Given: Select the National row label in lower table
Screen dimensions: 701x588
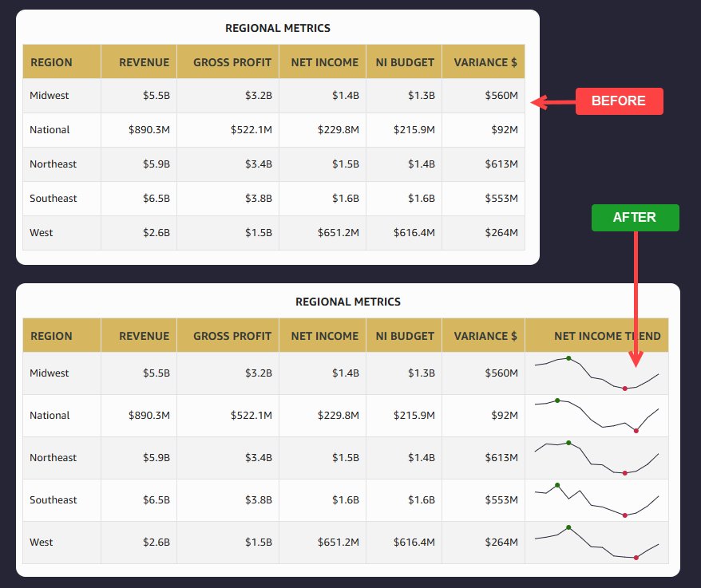Looking at the screenshot, I should 50,416.
